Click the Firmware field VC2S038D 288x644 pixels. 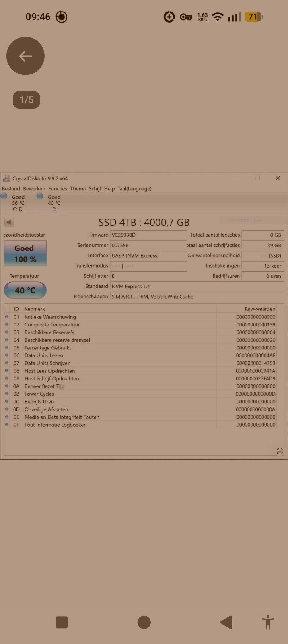tap(148, 235)
